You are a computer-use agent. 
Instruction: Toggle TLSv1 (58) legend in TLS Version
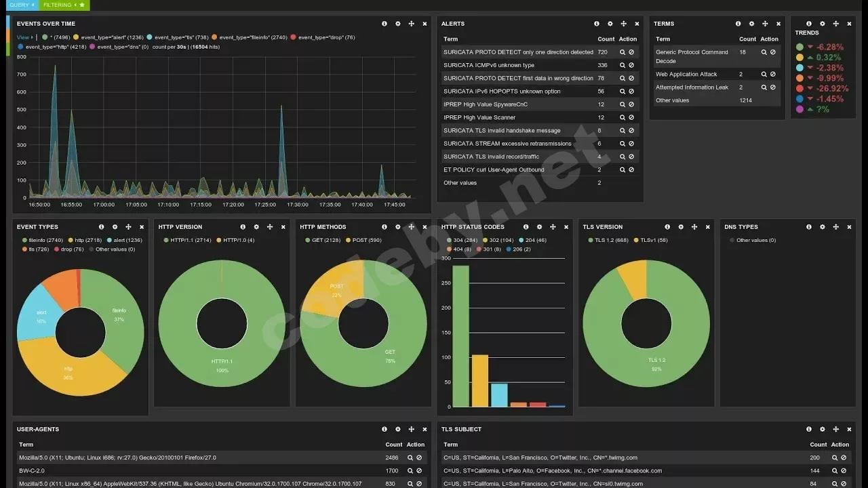click(650, 241)
